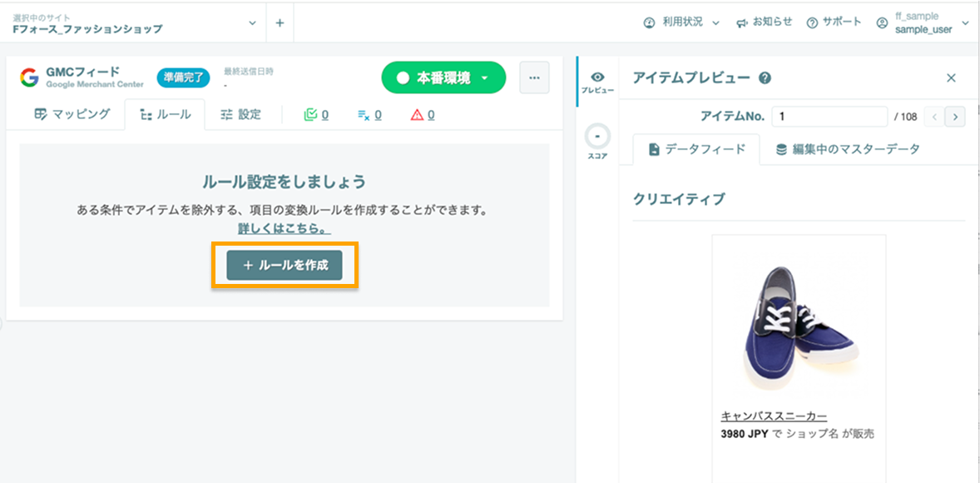Click the ルールを作成 button
This screenshot has width=980, height=483.
click(285, 265)
